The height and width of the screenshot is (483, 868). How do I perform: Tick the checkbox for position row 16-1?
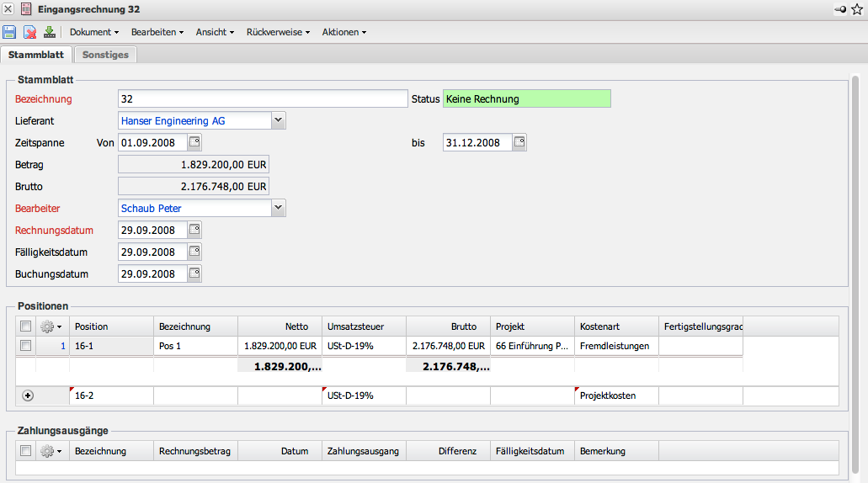(25, 345)
